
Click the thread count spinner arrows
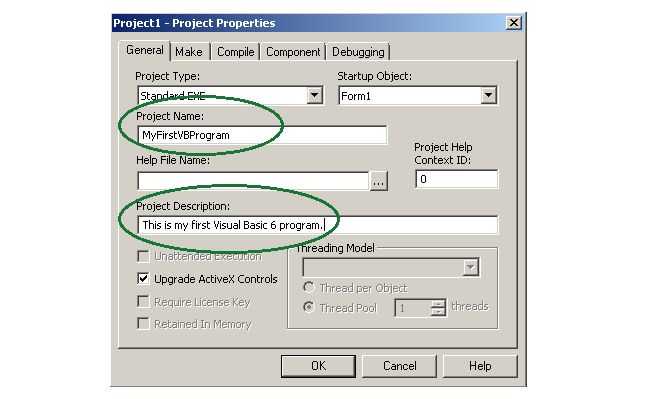438,308
